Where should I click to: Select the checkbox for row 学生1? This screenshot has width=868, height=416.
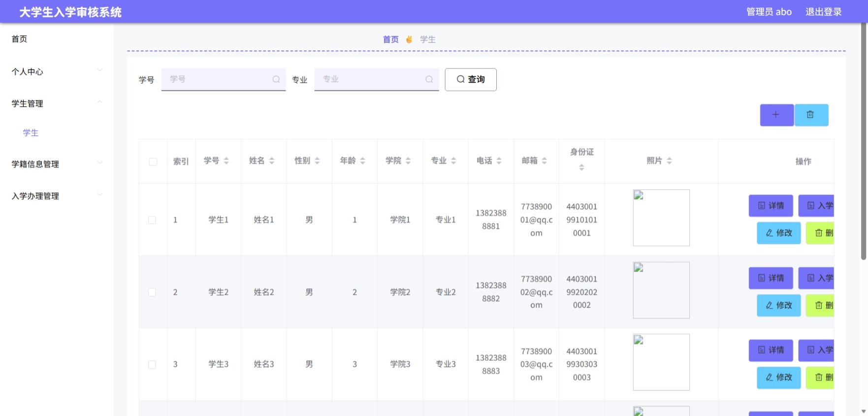[x=152, y=220]
